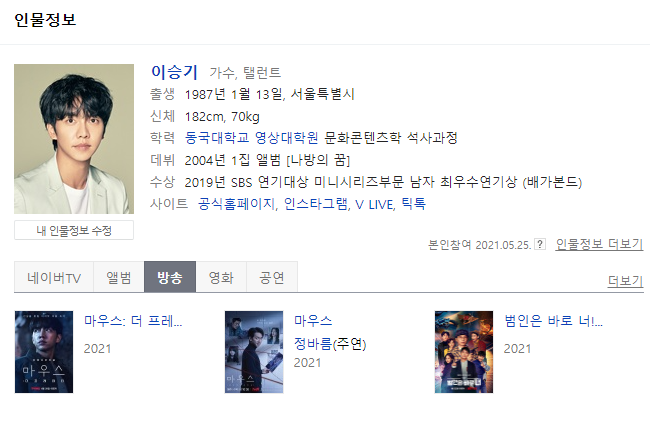Click the 내 인물정보 수정 button
This screenshot has height=423, width=650.
[x=74, y=230]
